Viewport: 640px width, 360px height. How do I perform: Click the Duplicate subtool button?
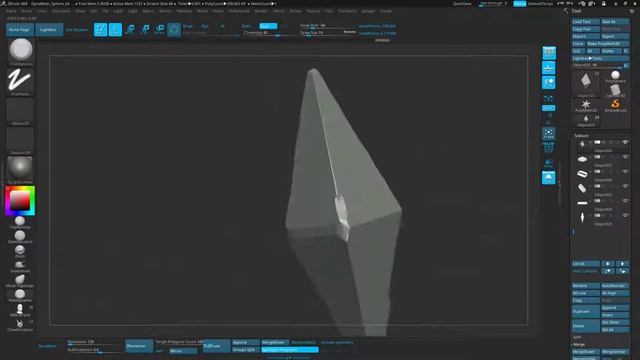(x=586, y=311)
